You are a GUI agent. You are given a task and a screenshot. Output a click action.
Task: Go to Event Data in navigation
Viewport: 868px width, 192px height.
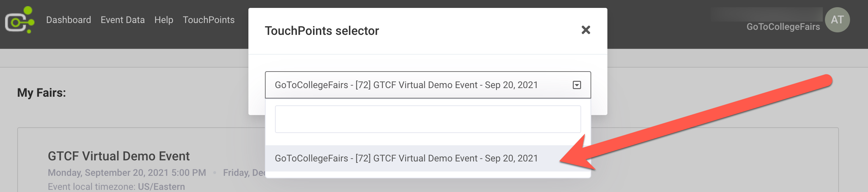(x=122, y=20)
